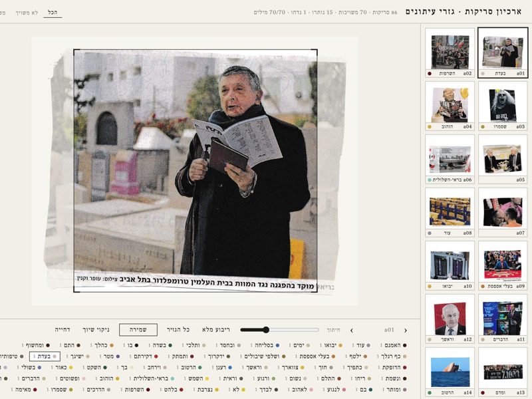Open thumbnail a08 labeled עוד
This screenshot has width=532, height=399.
click(450, 213)
